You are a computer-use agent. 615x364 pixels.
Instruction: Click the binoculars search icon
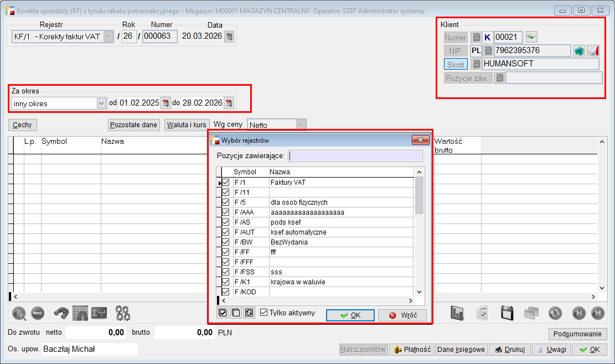pyautogui.click(x=61, y=313)
